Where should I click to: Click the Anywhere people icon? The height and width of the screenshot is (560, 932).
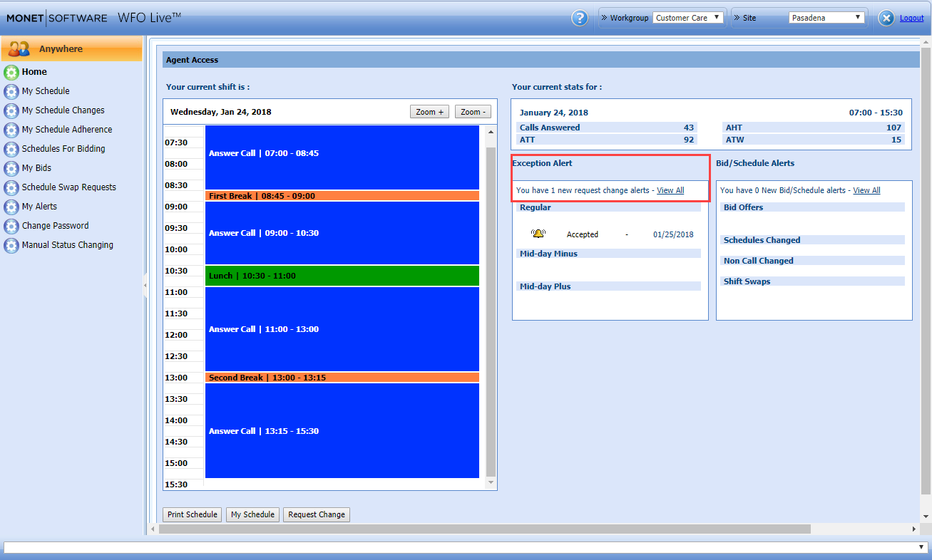(x=19, y=49)
